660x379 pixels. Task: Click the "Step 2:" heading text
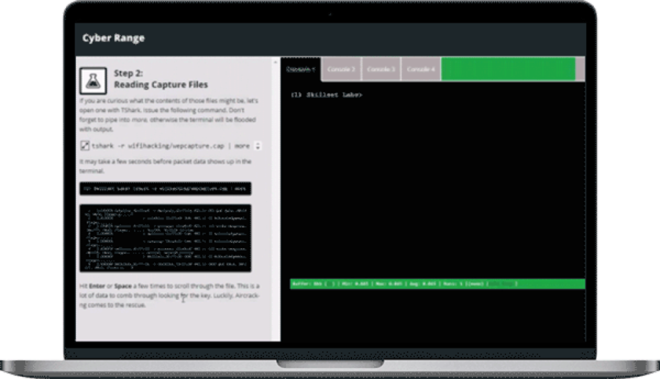pos(128,73)
